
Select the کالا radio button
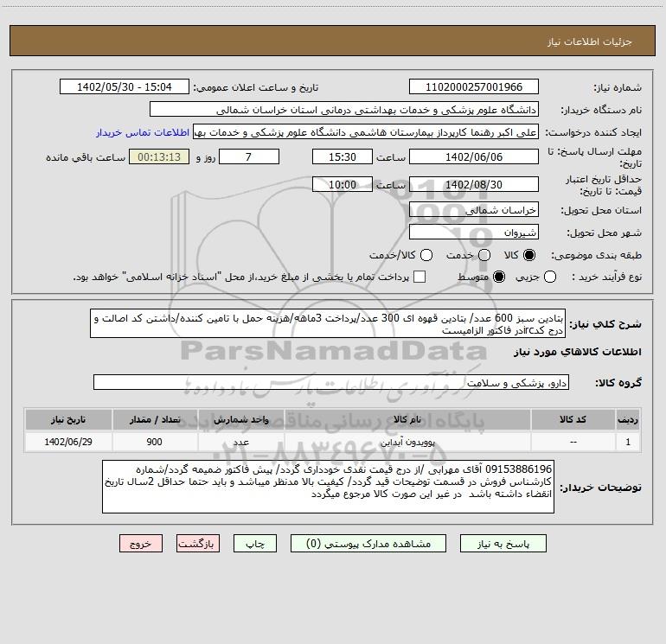[x=529, y=255]
